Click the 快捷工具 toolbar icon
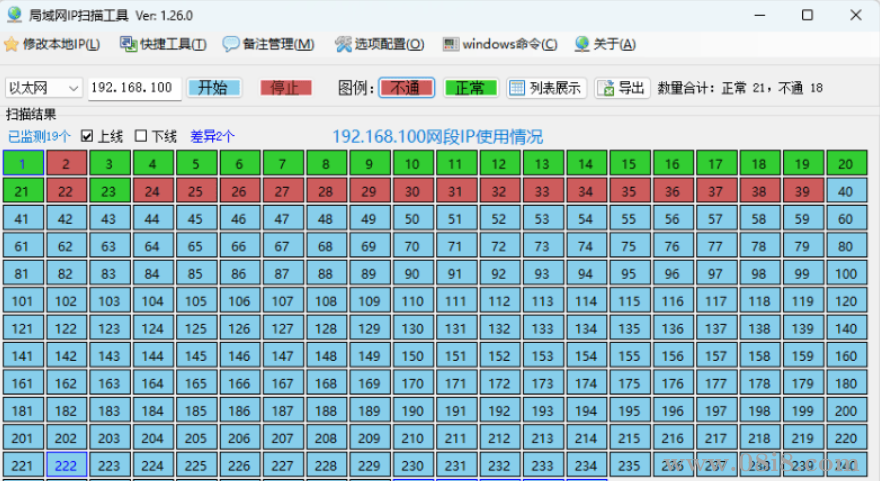 coord(128,44)
